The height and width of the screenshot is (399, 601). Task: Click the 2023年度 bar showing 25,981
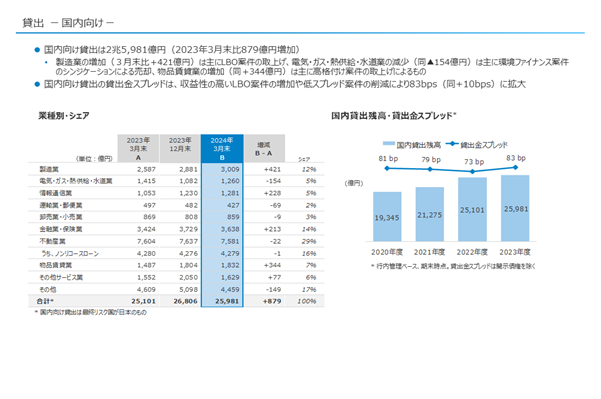[x=515, y=208]
